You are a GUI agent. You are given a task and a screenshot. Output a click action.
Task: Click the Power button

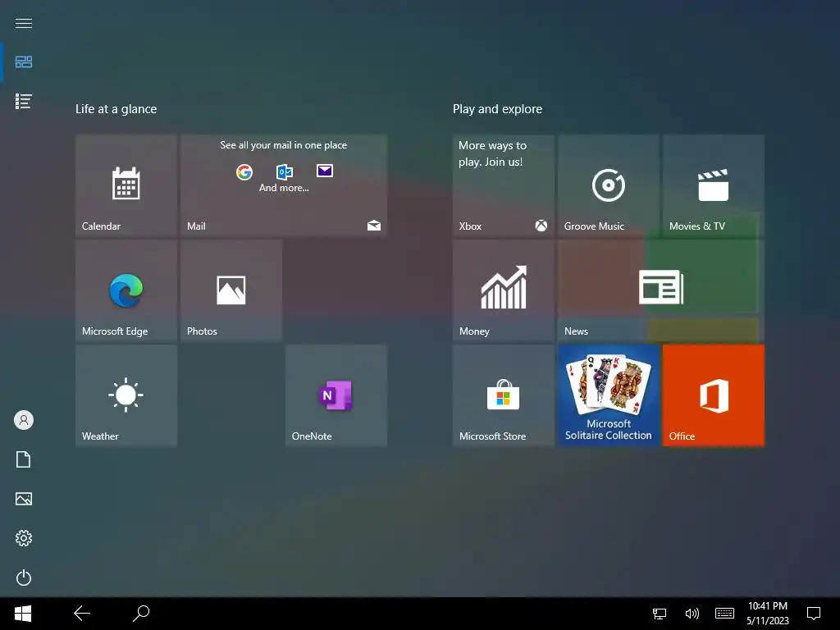24,577
